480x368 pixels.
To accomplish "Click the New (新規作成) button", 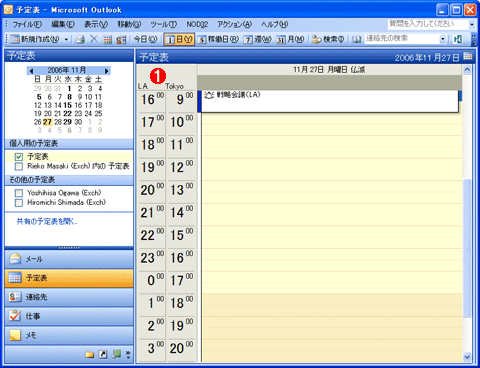I will (x=35, y=39).
